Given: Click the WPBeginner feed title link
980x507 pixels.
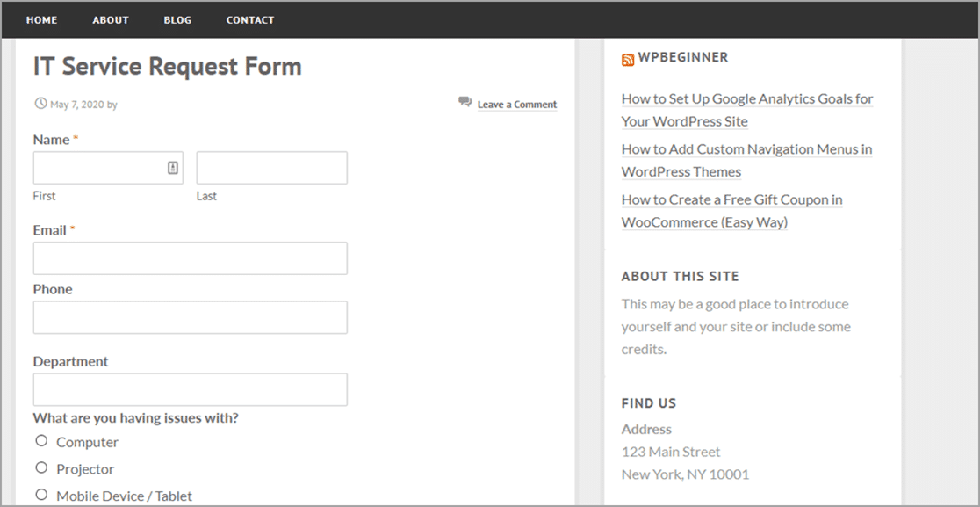Looking at the screenshot, I should pyautogui.click(x=683, y=57).
